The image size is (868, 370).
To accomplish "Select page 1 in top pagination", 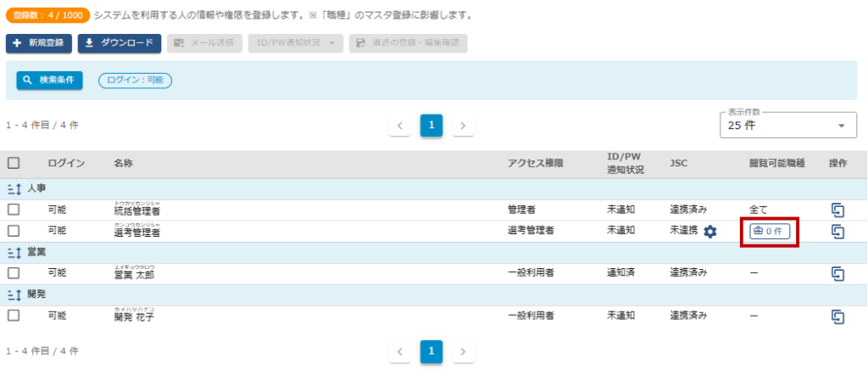I will (431, 125).
